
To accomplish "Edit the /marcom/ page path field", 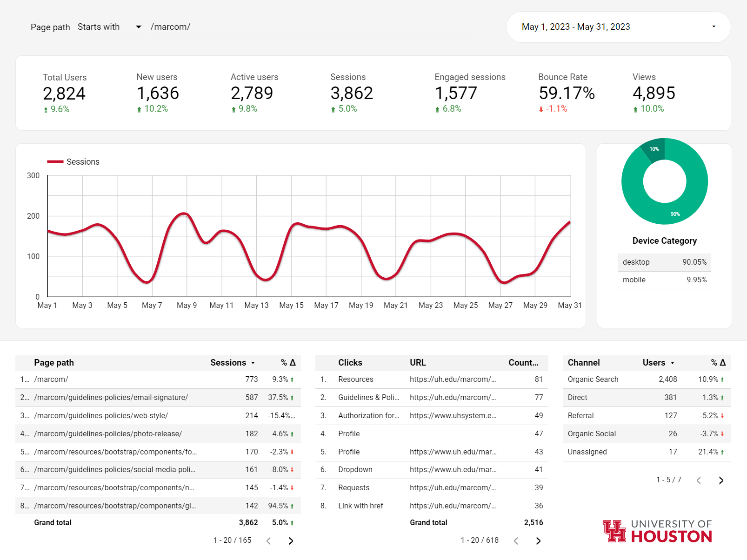I will [x=313, y=27].
